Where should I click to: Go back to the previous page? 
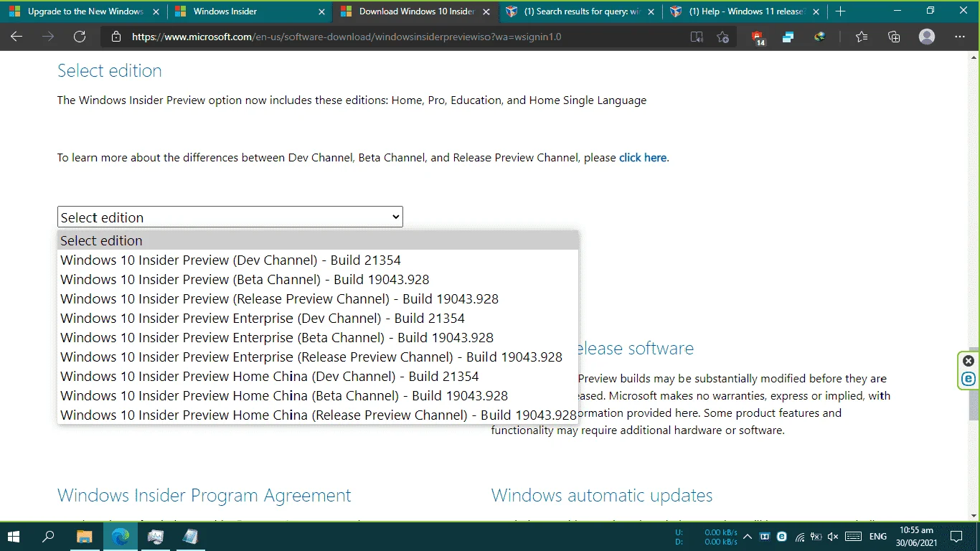pos(16,37)
